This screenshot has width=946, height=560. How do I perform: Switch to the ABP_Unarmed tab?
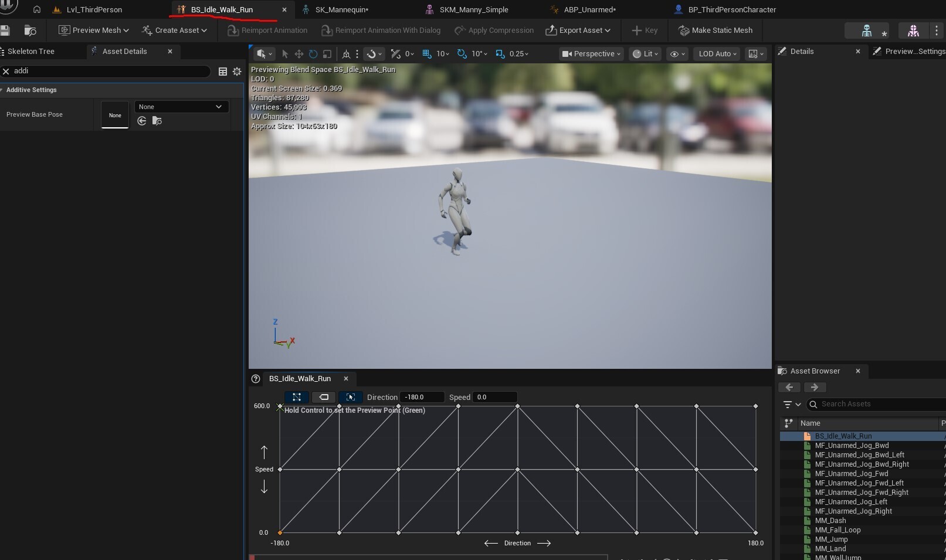click(589, 9)
